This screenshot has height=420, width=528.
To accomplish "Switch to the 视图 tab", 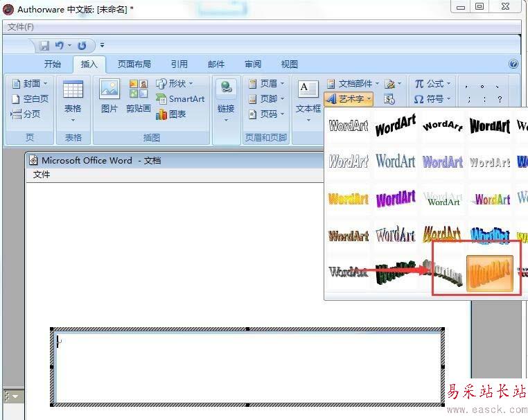I will [289, 64].
